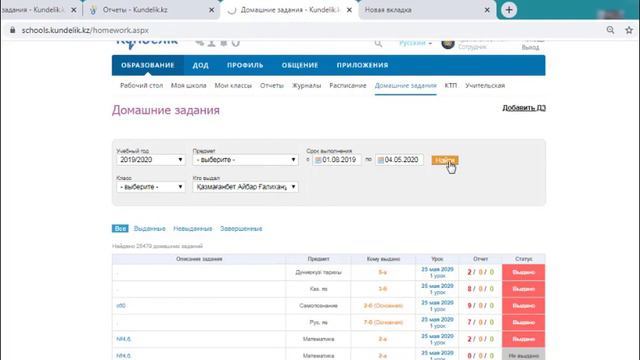Switch to the 'Отчеты - Kundelik.kz' tab
This screenshot has height=360, width=640.
pyautogui.click(x=135, y=10)
